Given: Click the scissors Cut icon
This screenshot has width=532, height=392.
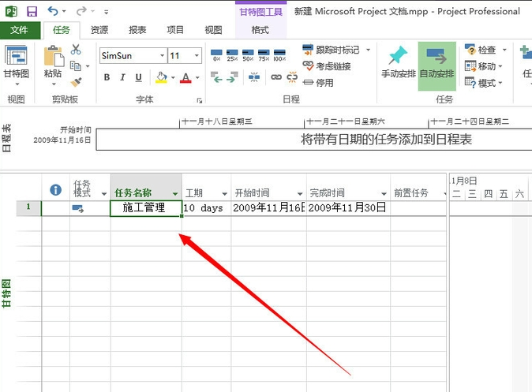Looking at the screenshot, I should tap(76, 50).
